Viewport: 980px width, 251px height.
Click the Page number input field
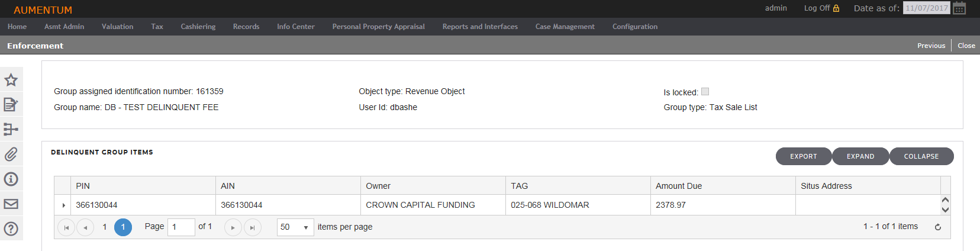pyautogui.click(x=181, y=227)
